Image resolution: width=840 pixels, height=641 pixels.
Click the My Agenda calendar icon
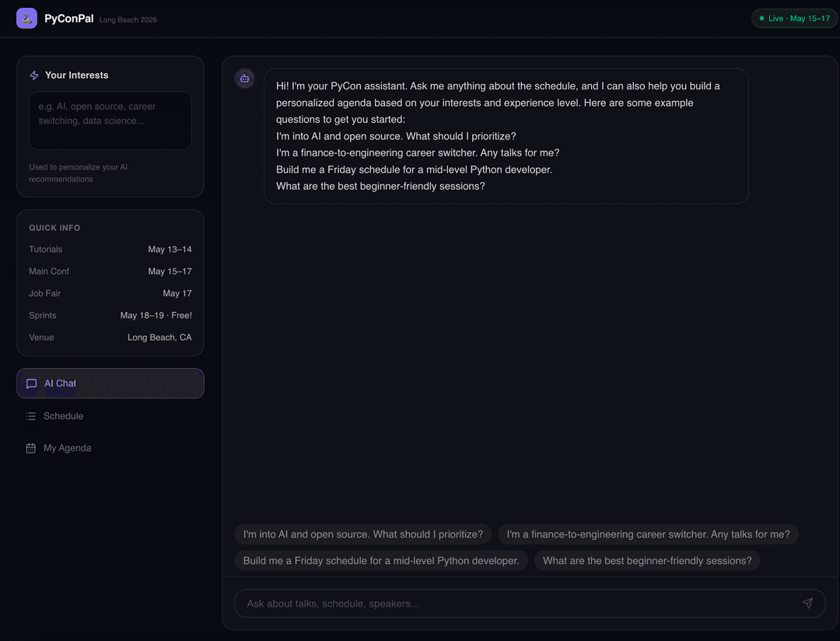[x=31, y=448]
